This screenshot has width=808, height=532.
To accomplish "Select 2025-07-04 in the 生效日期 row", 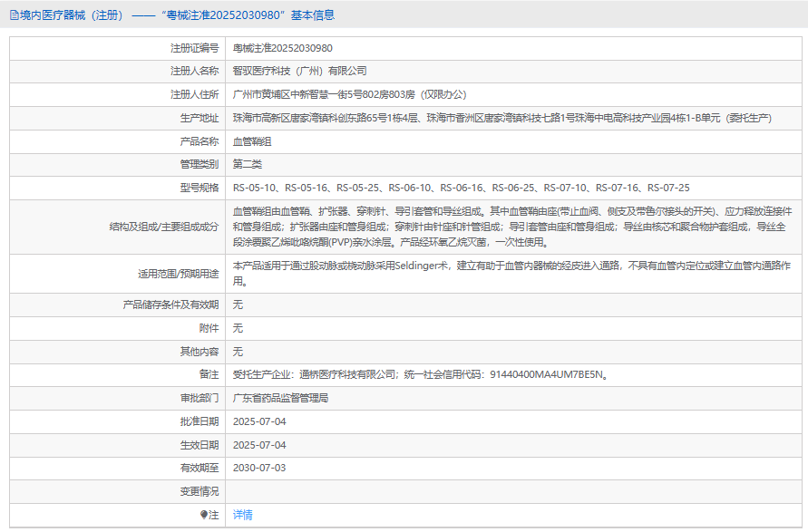I will pyautogui.click(x=259, y=445).
